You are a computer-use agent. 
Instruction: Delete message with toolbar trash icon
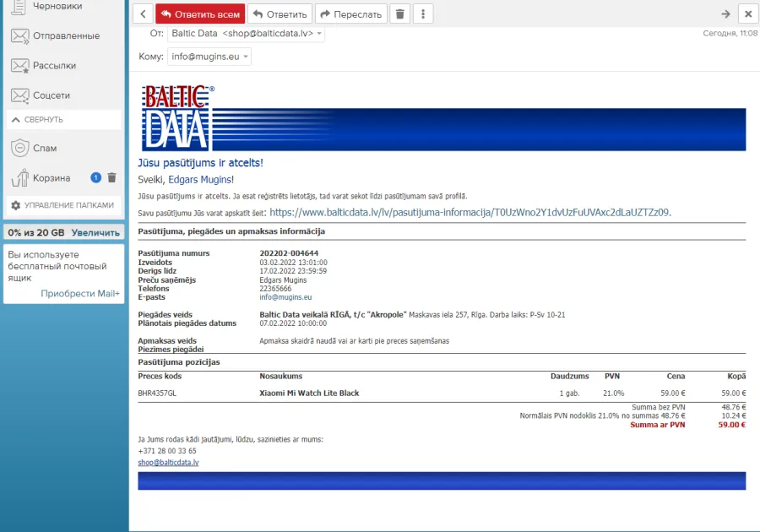pyautogui.click(x=400, y=14)
